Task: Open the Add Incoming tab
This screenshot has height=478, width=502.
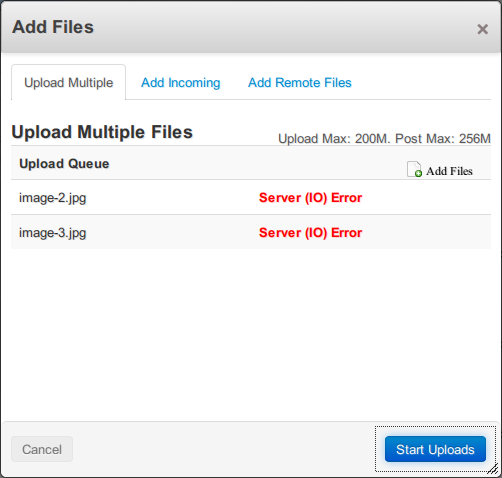Action: [x=181, y=83]
